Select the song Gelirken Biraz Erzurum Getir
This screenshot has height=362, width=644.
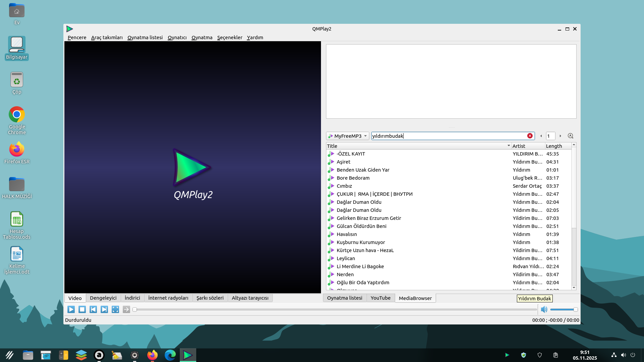[x=369, y=218]
